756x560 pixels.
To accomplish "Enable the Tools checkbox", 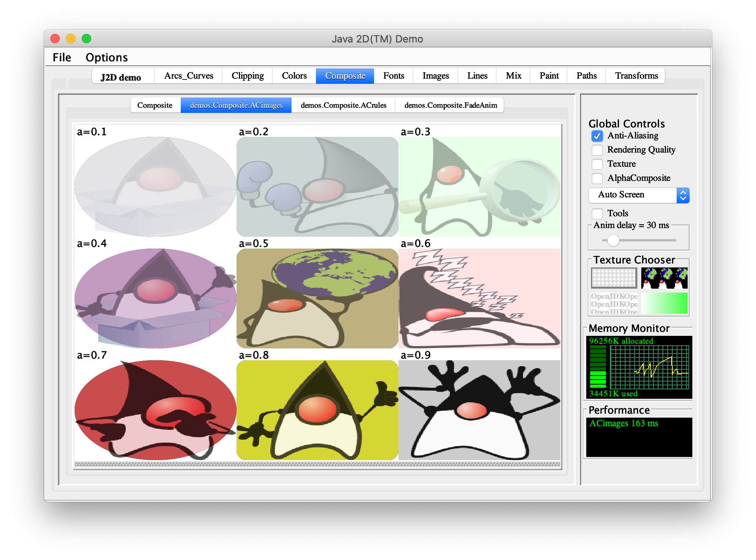I will point(597,214).
